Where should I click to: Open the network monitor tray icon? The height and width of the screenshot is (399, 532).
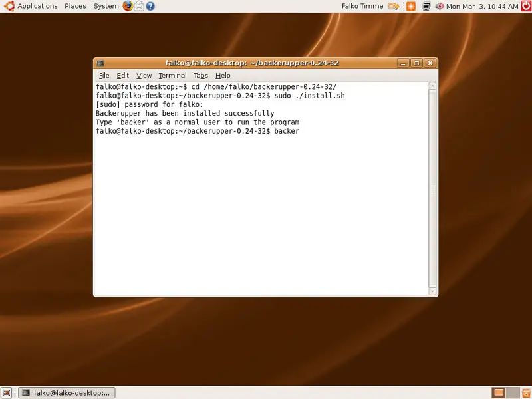426,6
